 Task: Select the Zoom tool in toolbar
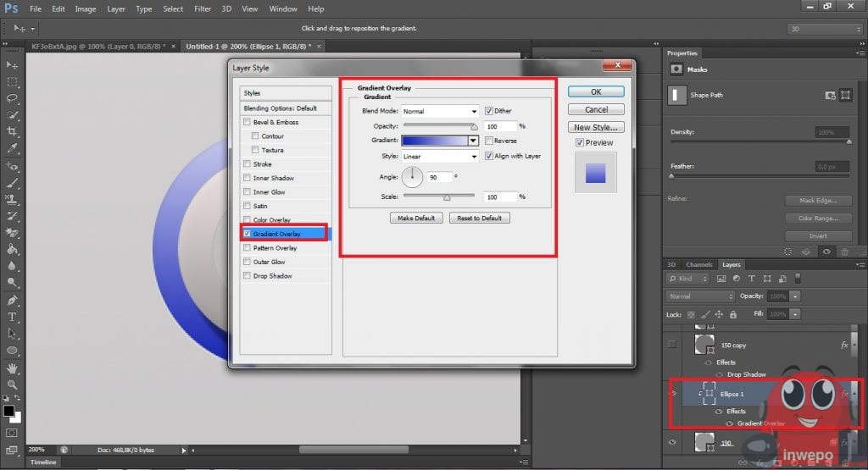tap(13, 384)
